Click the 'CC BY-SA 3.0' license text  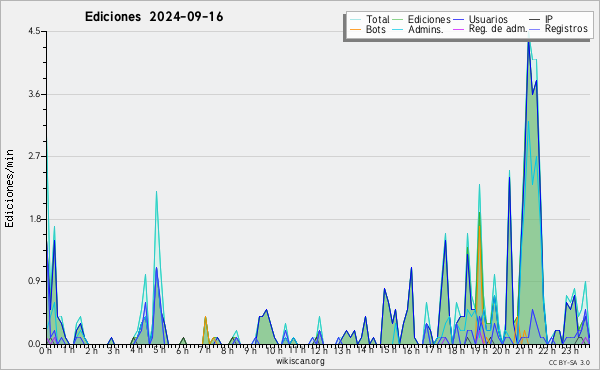569,363
